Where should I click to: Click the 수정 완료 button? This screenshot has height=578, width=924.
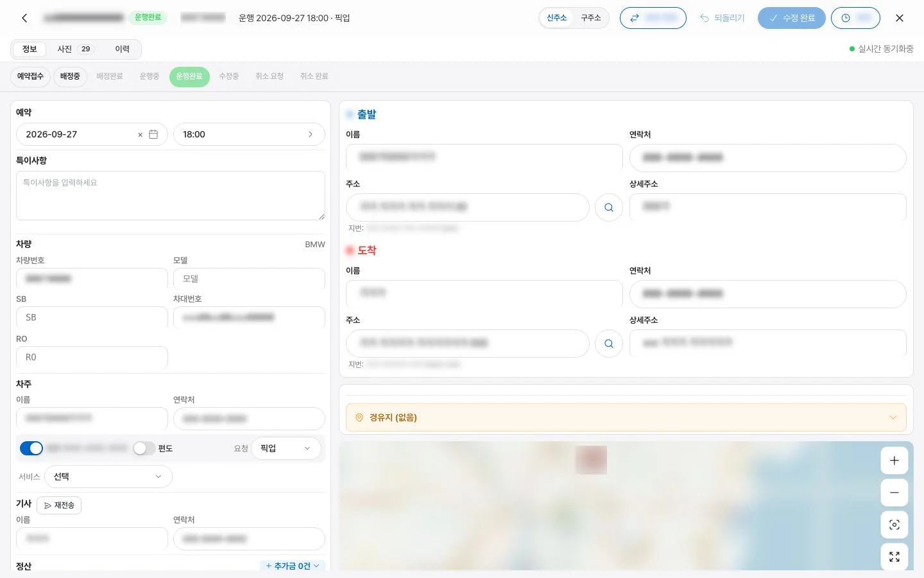coord(791,18)
